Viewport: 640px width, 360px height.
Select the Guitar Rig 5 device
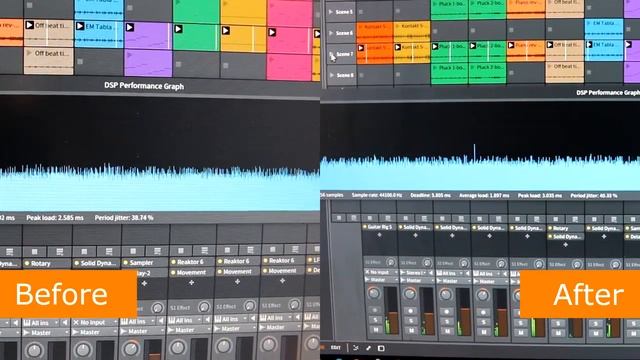pyautogui.click(x=380, y=227)
